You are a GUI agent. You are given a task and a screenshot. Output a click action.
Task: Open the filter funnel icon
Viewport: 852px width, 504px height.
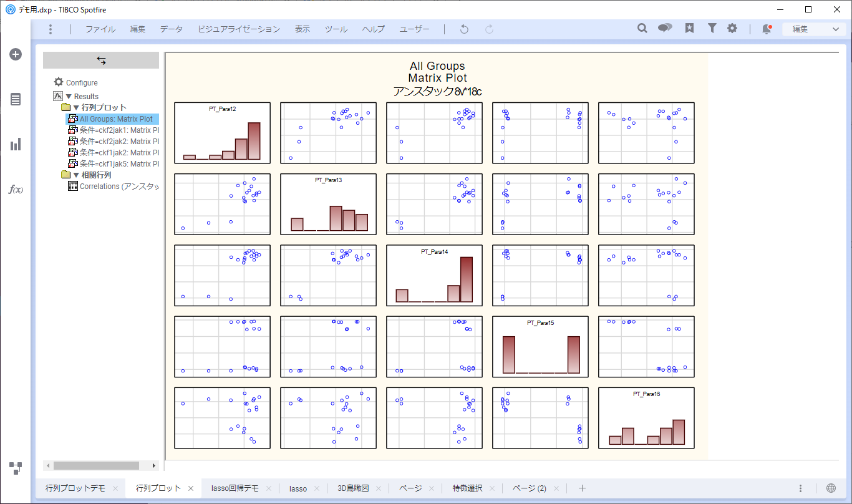712,29
